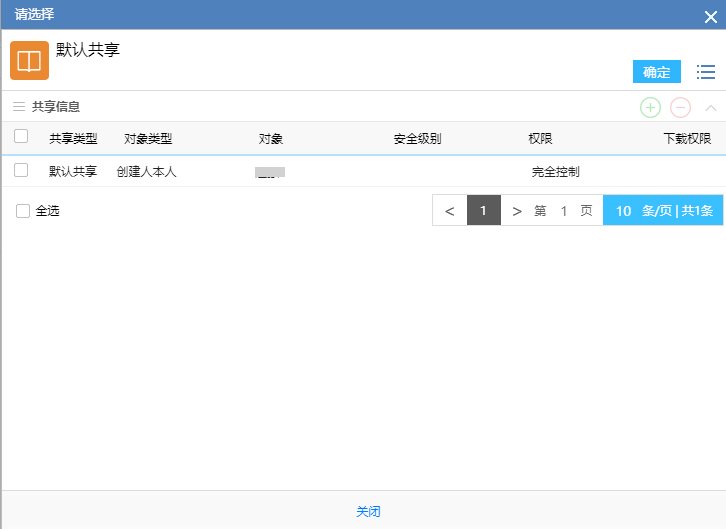Click the green plus add-share icon
726x529 pixels.
pyautogui.click(x=650, y=107)
